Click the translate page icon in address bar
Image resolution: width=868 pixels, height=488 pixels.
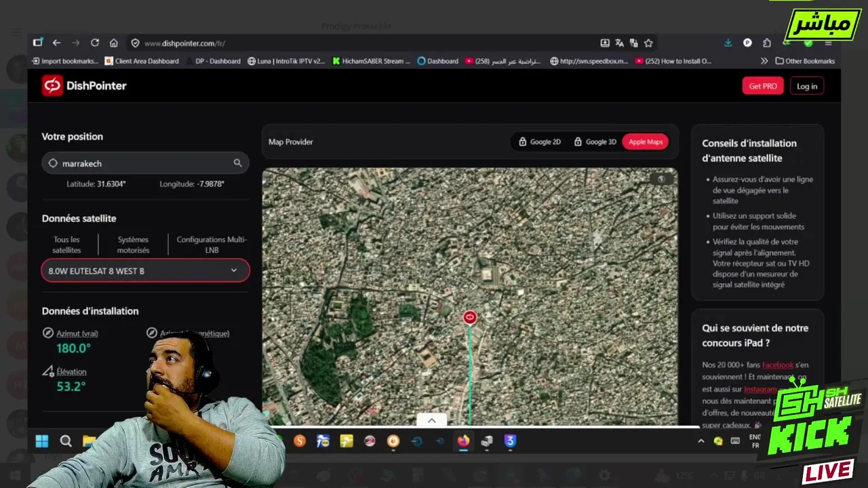(x=619, y=43)
